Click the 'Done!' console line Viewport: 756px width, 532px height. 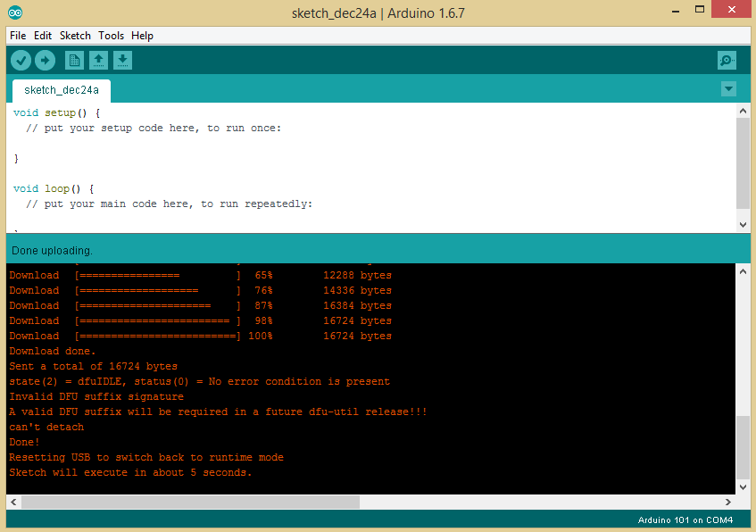[x=24, y=442]
